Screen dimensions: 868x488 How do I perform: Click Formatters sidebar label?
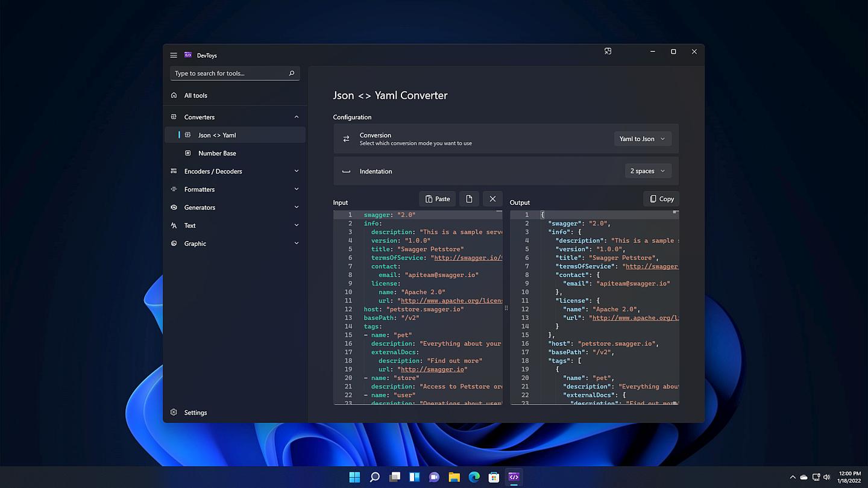tap(200, 189)
